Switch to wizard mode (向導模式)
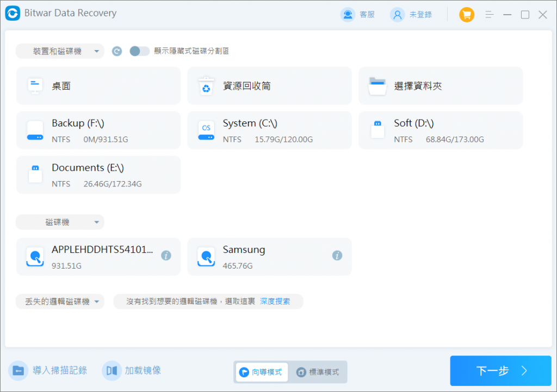Image resolution: width=557 pixels, height=392 pixels. [x=262, y=372]
